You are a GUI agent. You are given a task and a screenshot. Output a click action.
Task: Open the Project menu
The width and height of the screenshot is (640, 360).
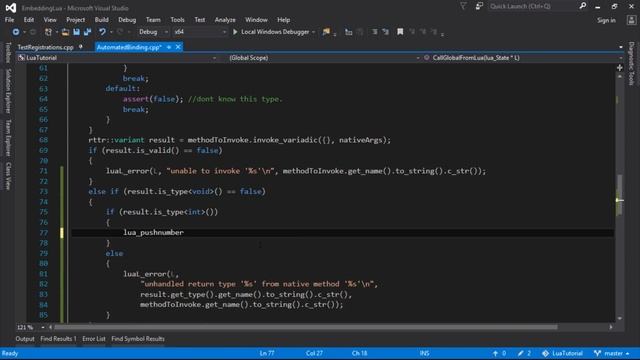(76, 20)
